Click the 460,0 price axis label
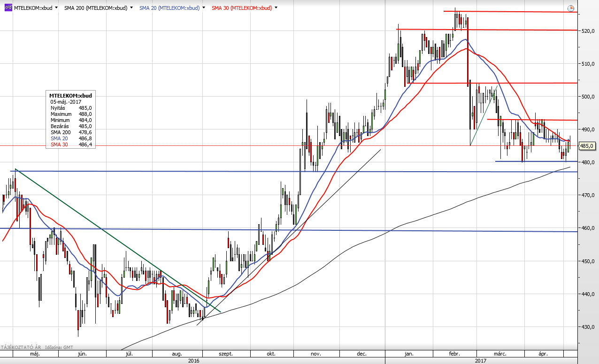Screen dimensions: 599x364 588,228
